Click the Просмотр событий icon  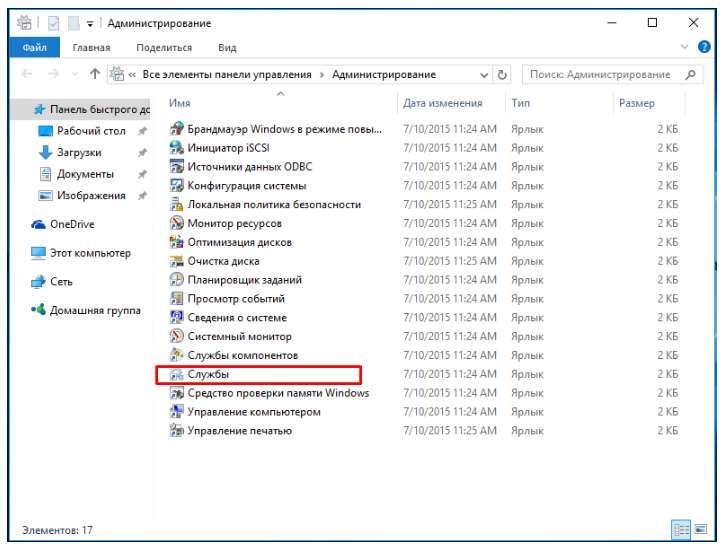pyautogui.click(x=176, y=298)
